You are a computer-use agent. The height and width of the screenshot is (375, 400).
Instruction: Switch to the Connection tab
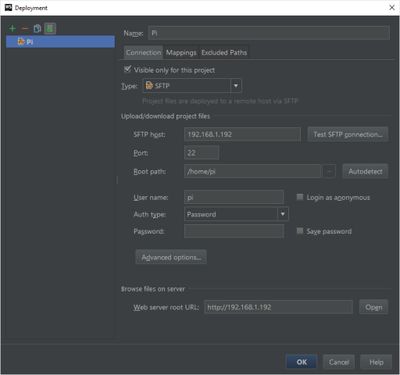(144, 53)
